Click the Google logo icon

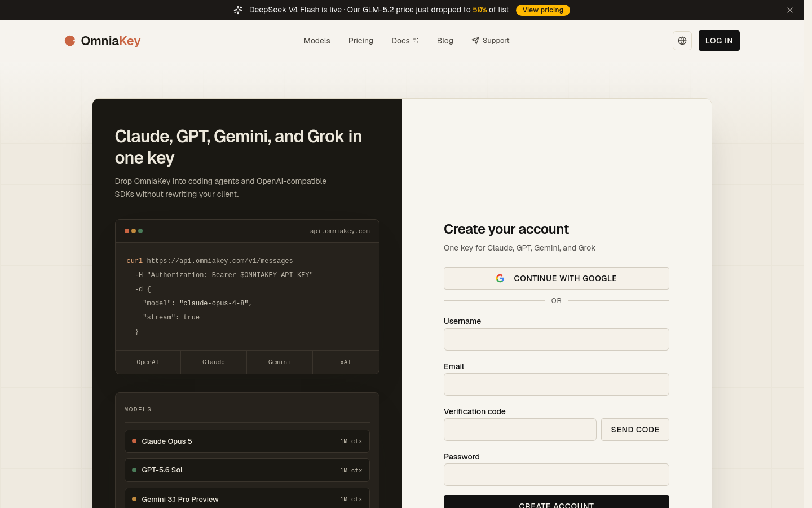(x=500, y=278)
